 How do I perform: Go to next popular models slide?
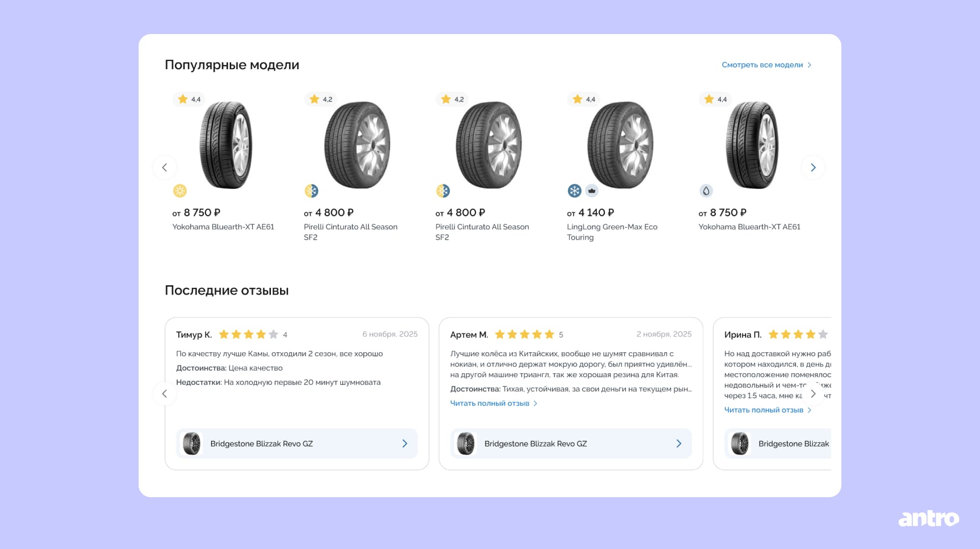pos(813,167)
